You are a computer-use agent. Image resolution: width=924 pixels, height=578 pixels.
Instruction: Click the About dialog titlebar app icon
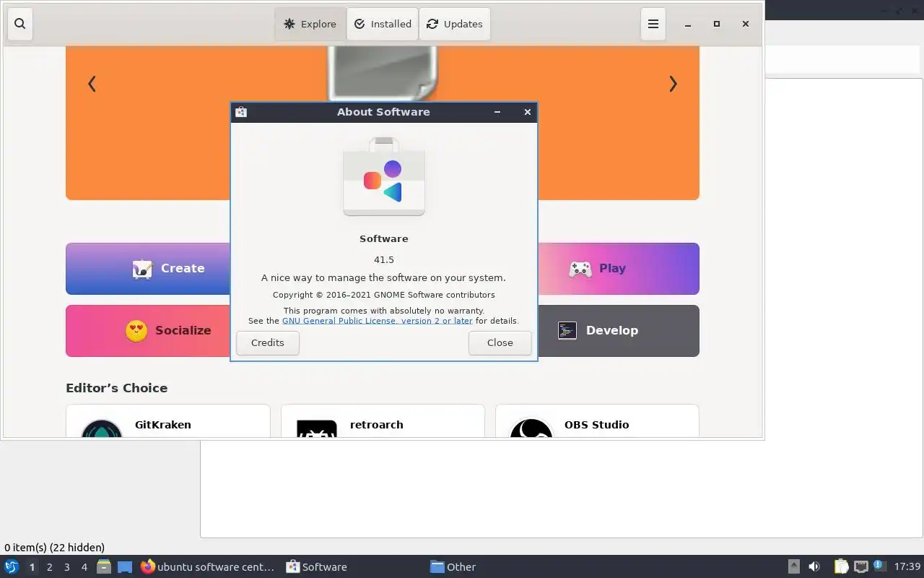click(x=241, y=112)
